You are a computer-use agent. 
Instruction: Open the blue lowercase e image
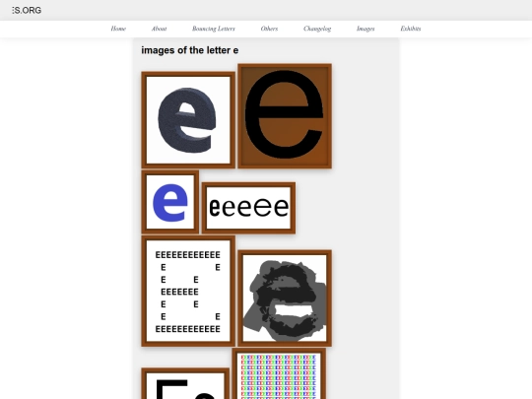click(170, 202)
